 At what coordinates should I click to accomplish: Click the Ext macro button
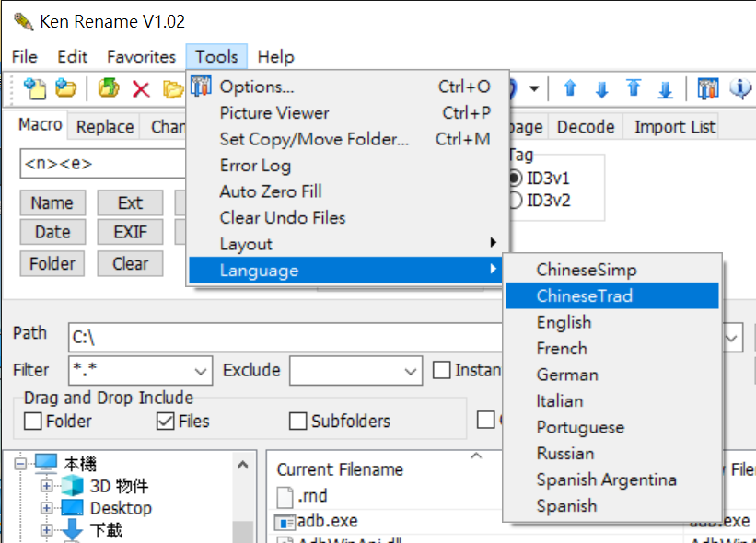coord(130,202)
